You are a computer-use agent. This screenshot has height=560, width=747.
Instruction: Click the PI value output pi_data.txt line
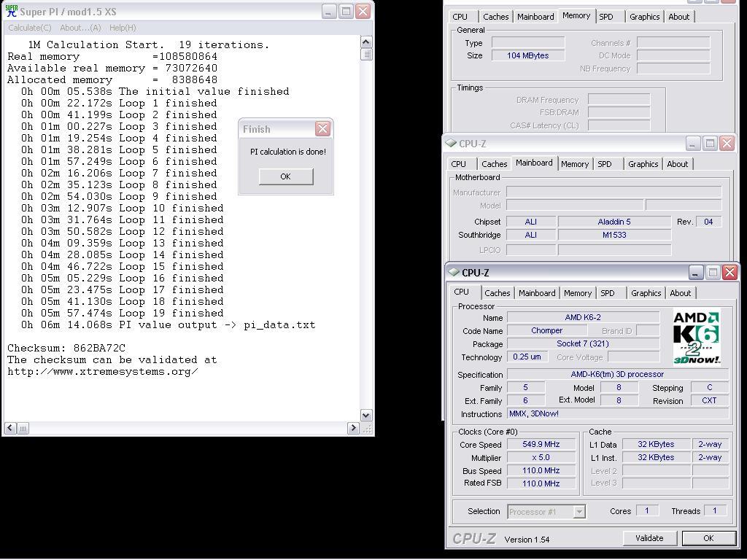[x=168, y=324]
